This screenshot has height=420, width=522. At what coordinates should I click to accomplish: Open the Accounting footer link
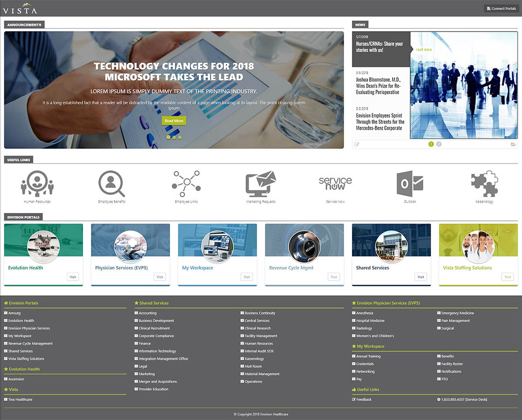pyautogui.click(x=147, y=313)
